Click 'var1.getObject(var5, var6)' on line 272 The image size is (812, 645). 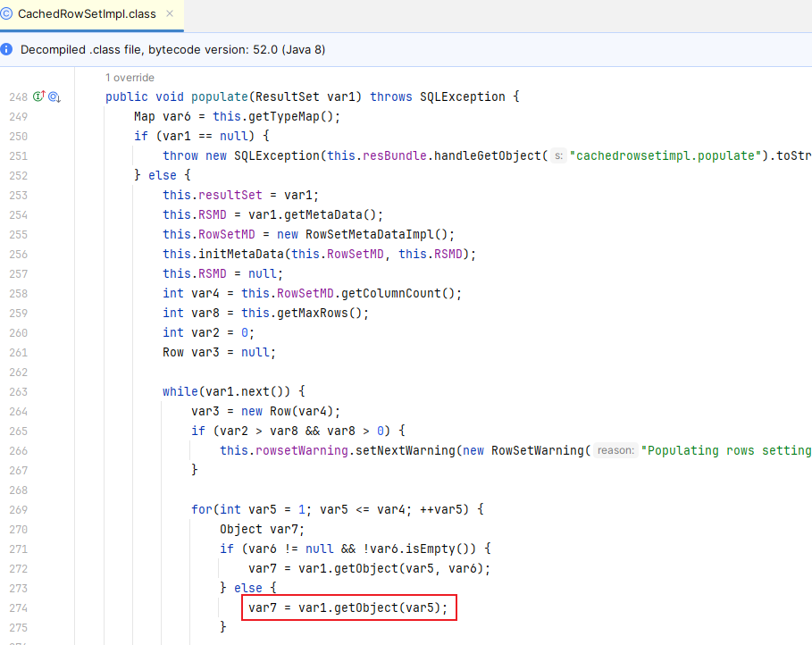[391, 569]
